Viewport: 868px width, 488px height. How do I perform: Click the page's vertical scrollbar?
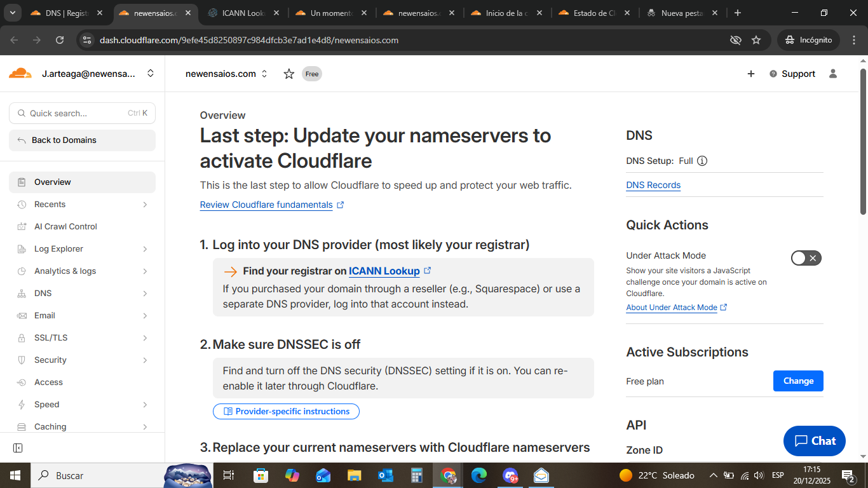[x=863, y=141]
